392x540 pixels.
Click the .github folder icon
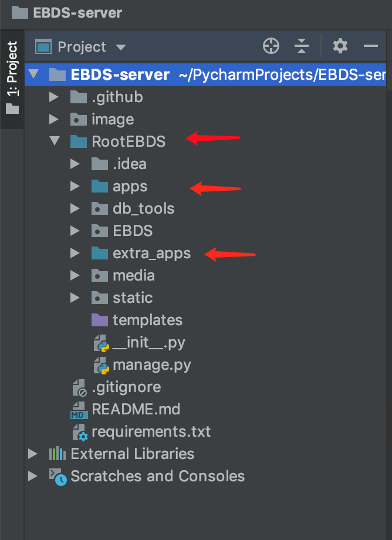tap(79, 97)
